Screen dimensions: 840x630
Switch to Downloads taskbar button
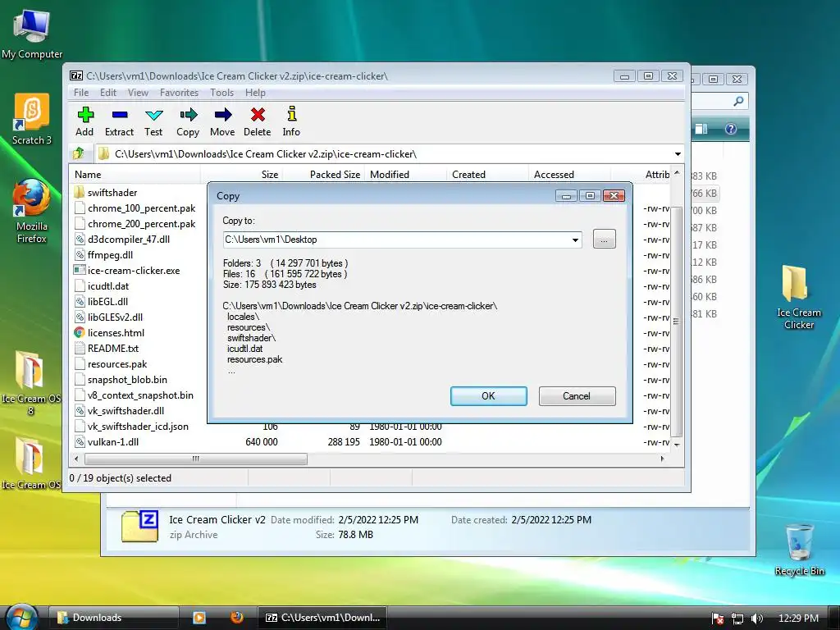click(x=113, y=618)
